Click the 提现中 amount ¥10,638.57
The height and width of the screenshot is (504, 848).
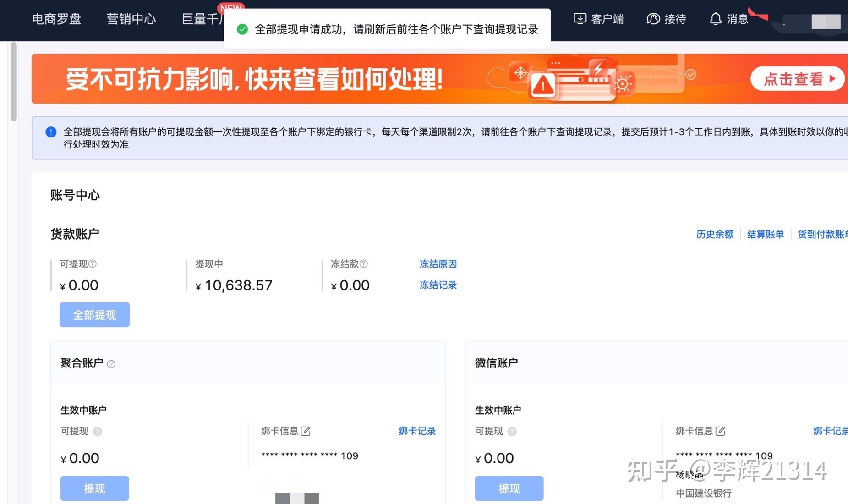pos(234,285)
